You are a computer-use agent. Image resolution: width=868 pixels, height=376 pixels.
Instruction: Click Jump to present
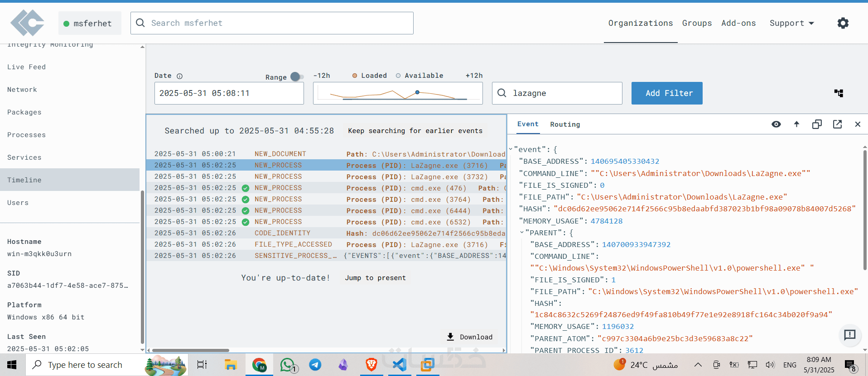[375, 278]
